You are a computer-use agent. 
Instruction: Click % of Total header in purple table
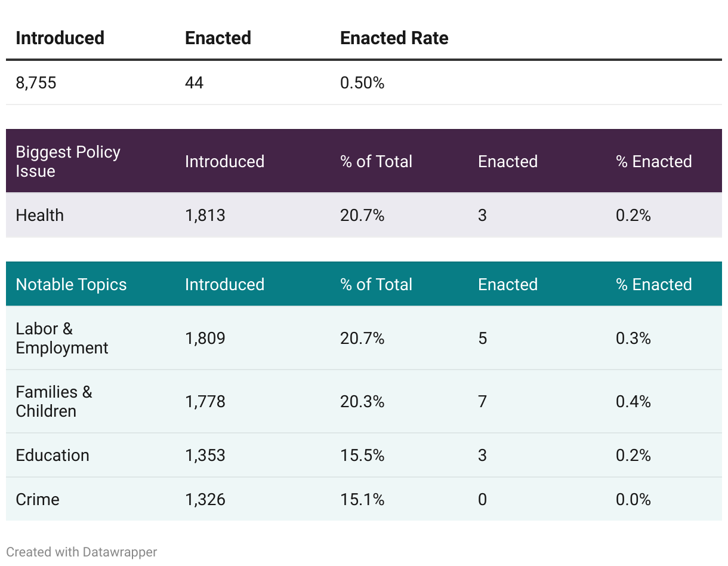pos(376,161)
